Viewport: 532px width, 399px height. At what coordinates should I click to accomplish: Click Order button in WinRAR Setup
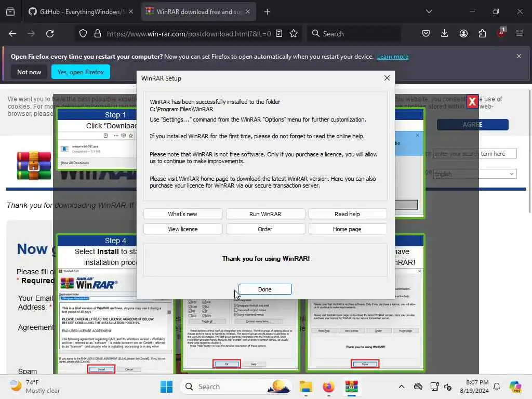click(x=265, y=229)
